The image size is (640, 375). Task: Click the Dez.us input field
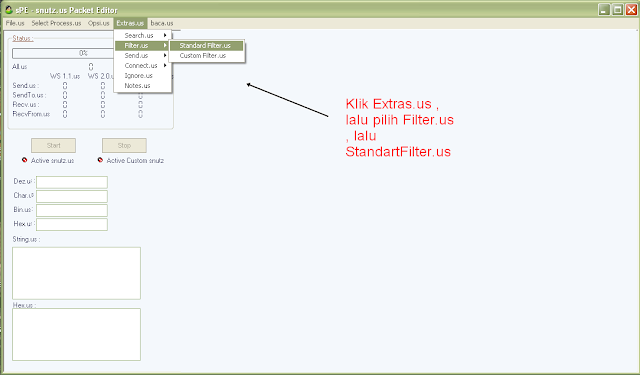(72, 182)
